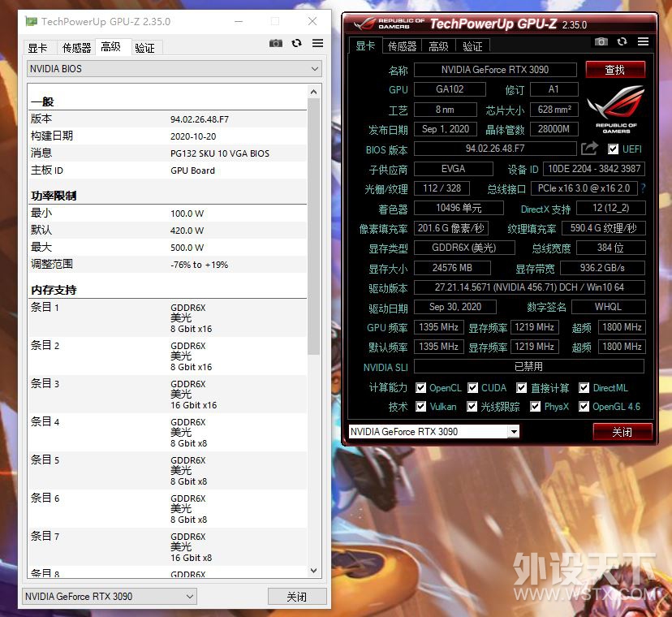Click the 最小 power value 100.0 W
The image size is (672, 617).
click(x=187, y=213)
